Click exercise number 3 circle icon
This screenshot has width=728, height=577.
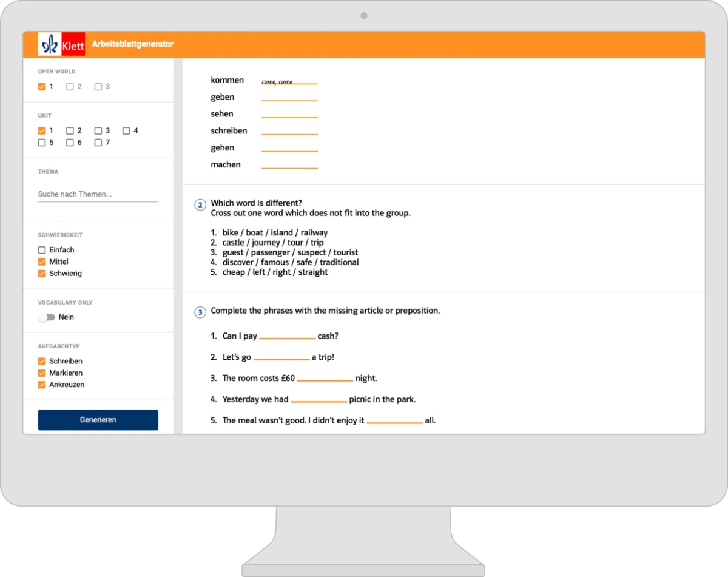[x=200, y=312]
